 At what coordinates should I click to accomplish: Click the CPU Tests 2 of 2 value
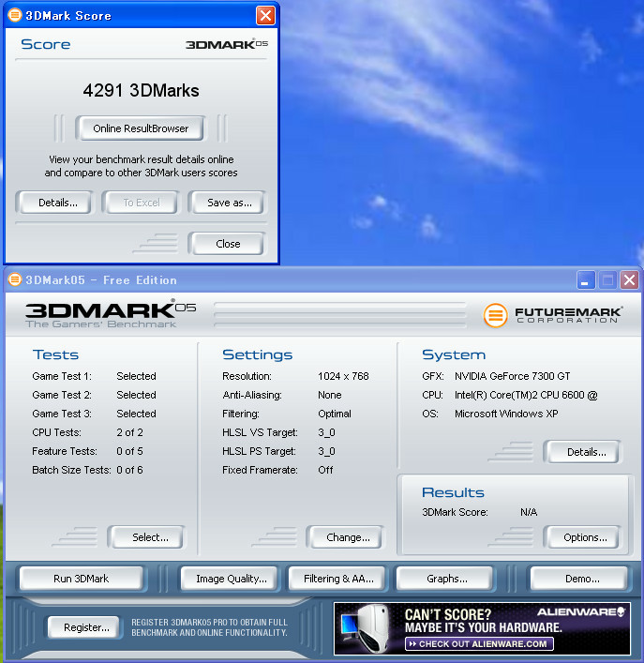[129, 432]
